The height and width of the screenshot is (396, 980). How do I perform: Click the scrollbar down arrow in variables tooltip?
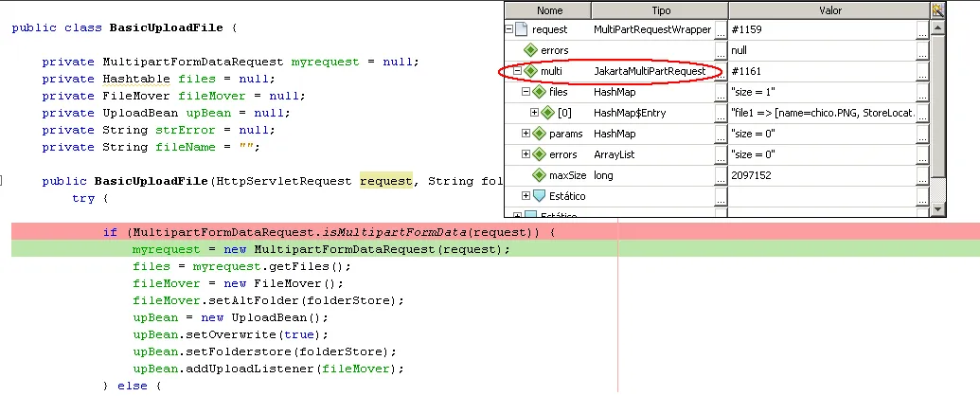point(936,208)
